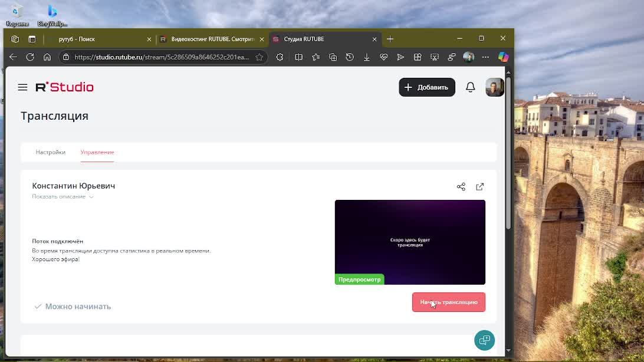644x362 pixels.
Task: Click the Константин Юрьевич stream title
Action: (74, 186)
